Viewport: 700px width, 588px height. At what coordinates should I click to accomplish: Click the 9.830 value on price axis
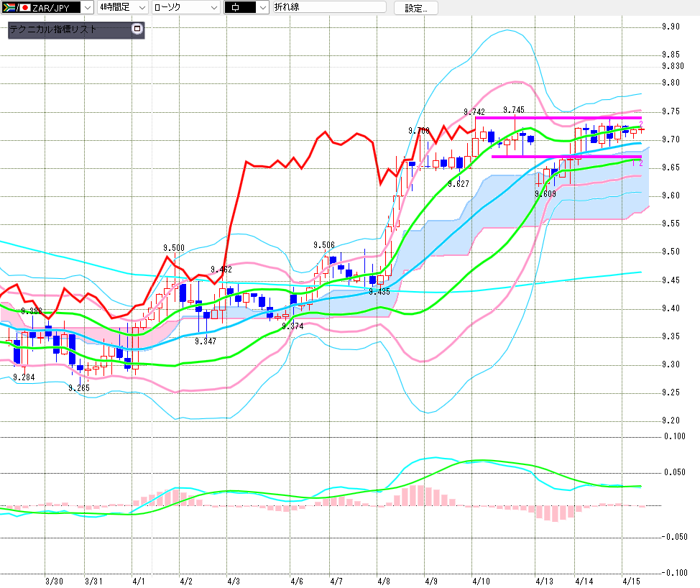click(673, 66)
